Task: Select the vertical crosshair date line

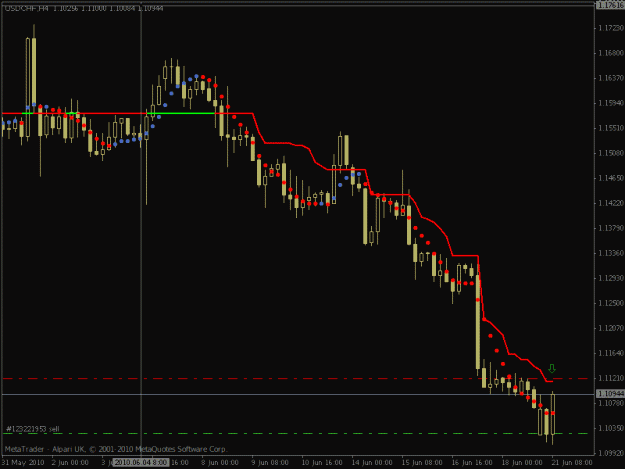Action: [141, 229]
